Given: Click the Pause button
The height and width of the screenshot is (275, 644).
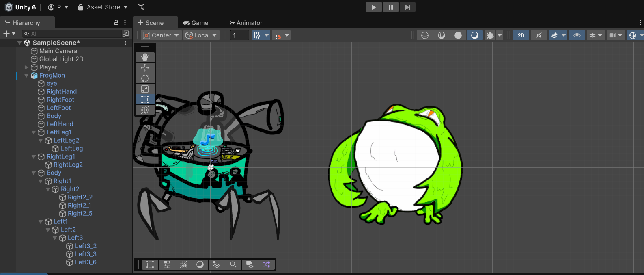Looking at the screenshot, I should (390, 7).
